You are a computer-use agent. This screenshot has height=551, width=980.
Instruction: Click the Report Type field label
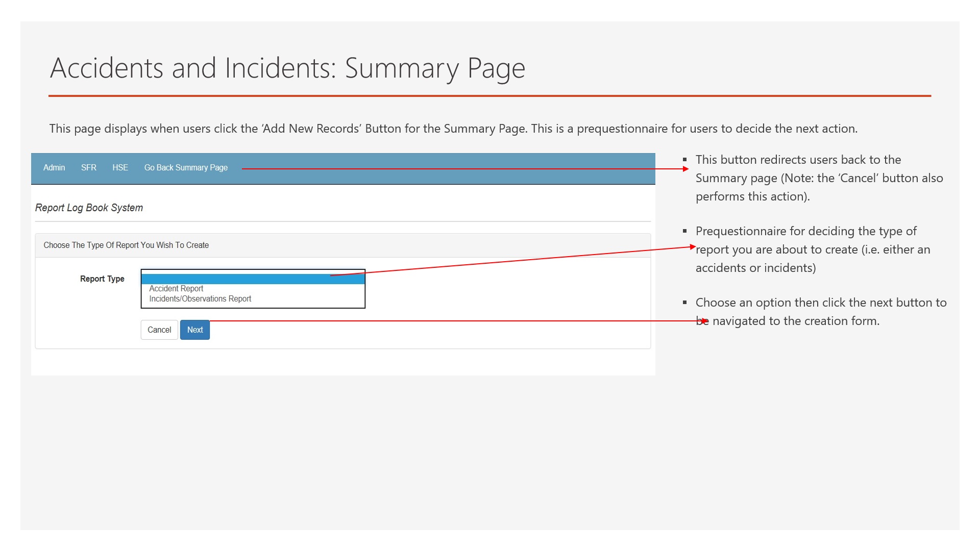(102, 279)
